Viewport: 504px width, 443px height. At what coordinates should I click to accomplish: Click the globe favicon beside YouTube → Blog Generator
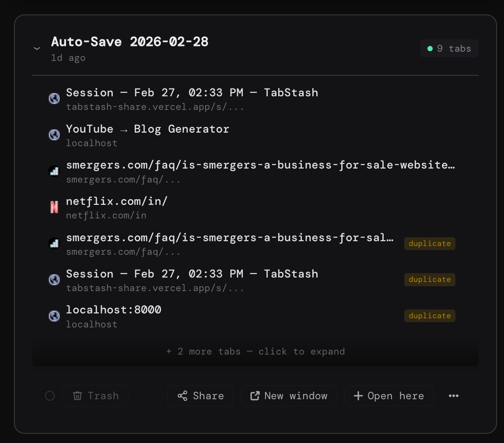[54, 135]
